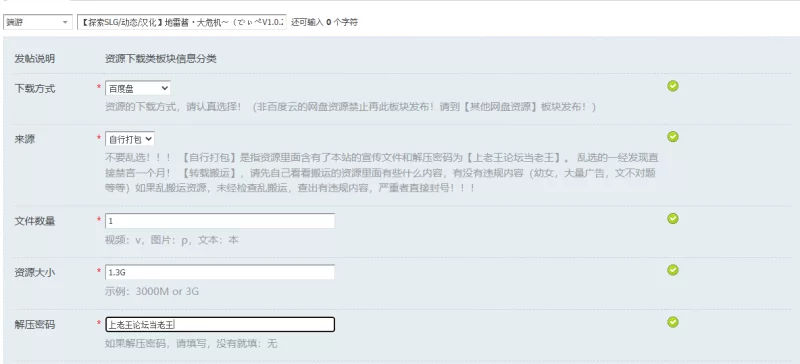The width and height of the screenshot is (800, 364).
Task: Click the 还可输入 0 个字符 counter text
Action: (x=324, y=22)
